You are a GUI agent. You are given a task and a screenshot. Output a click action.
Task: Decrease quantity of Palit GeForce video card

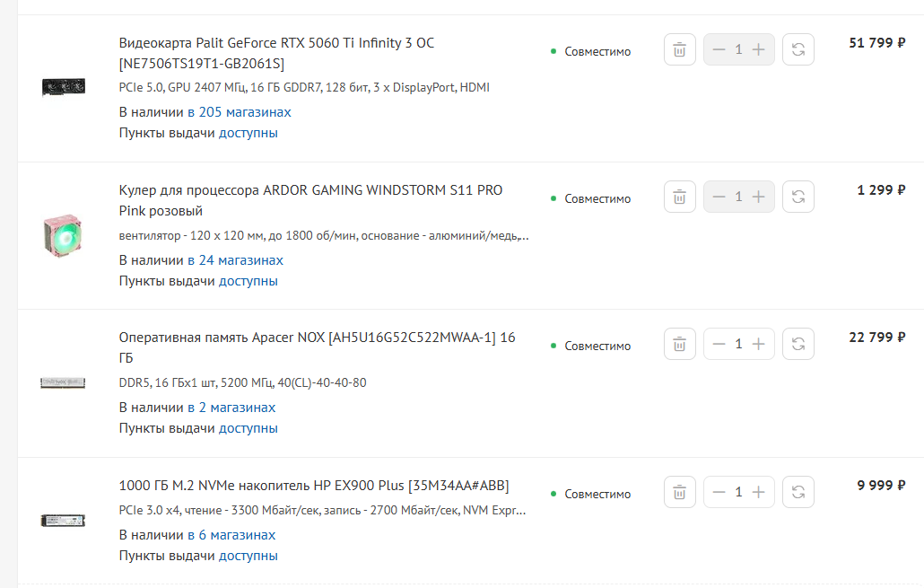(719, 49)
